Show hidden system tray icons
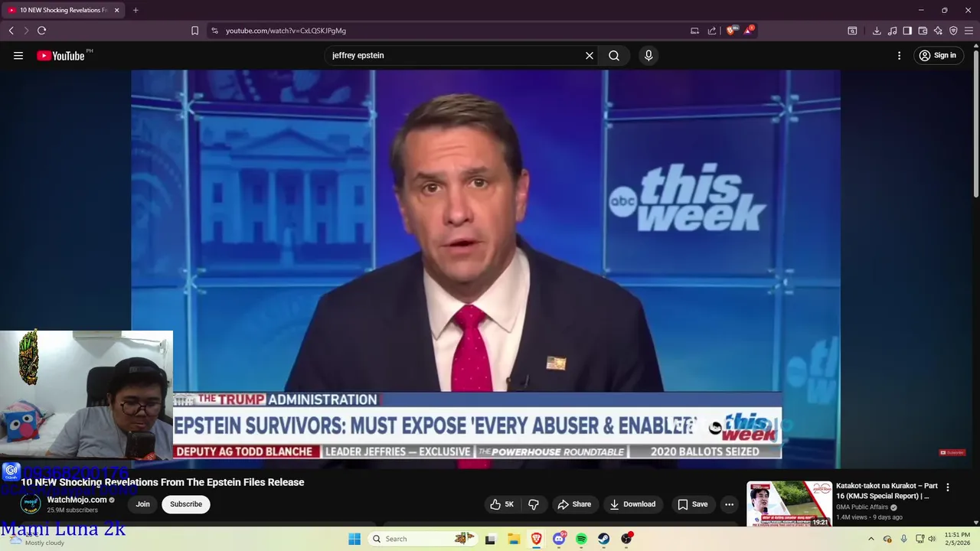980x551 pixels. (871, 539)
